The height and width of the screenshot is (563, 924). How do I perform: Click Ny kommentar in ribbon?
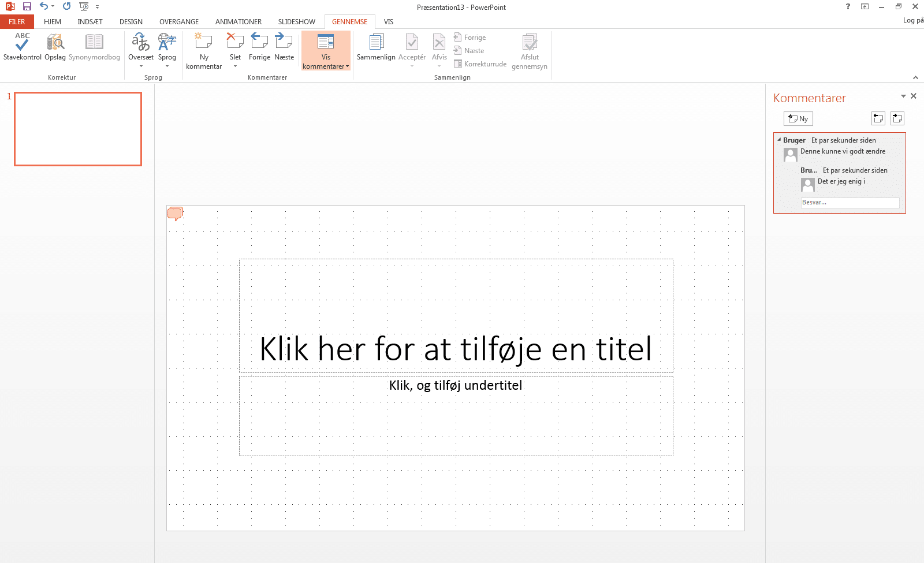click(x=203, y=50)
